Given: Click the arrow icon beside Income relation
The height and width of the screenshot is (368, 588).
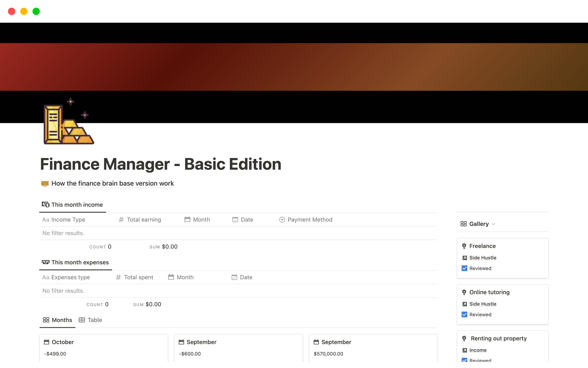Looking at the screenshot, I should click(x=465, y=350).
